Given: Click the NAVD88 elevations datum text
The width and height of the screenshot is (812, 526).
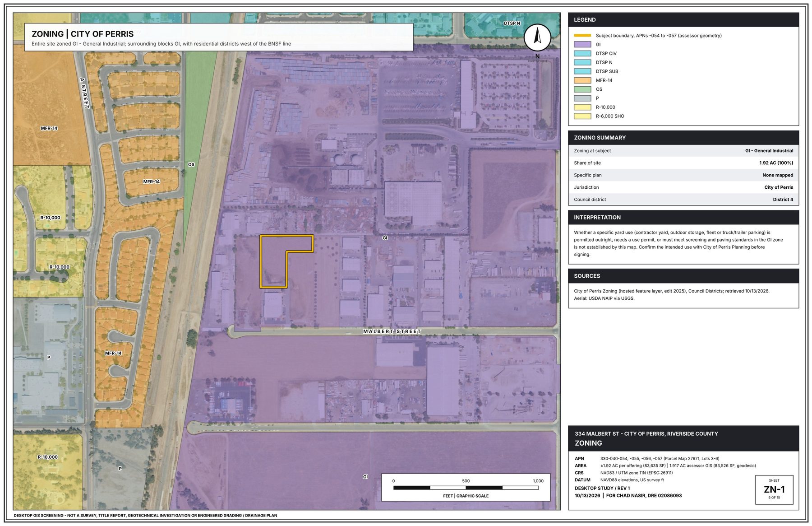Looking at the screenshot, I should tap(632, 480).
